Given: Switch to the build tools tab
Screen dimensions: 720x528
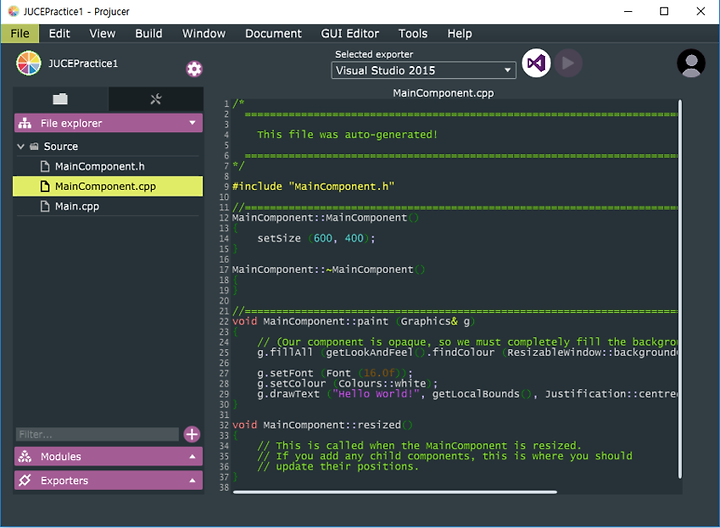Looking at the screenshot, I should (x=156, y=99).
